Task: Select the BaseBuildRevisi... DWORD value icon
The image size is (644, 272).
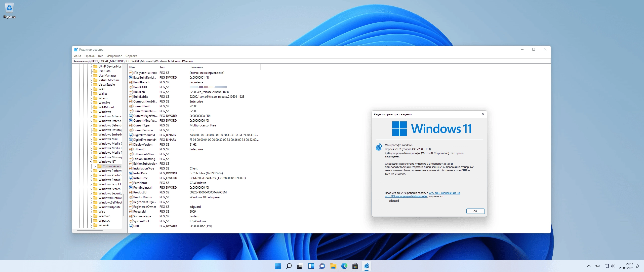Action: coord(131,77)
